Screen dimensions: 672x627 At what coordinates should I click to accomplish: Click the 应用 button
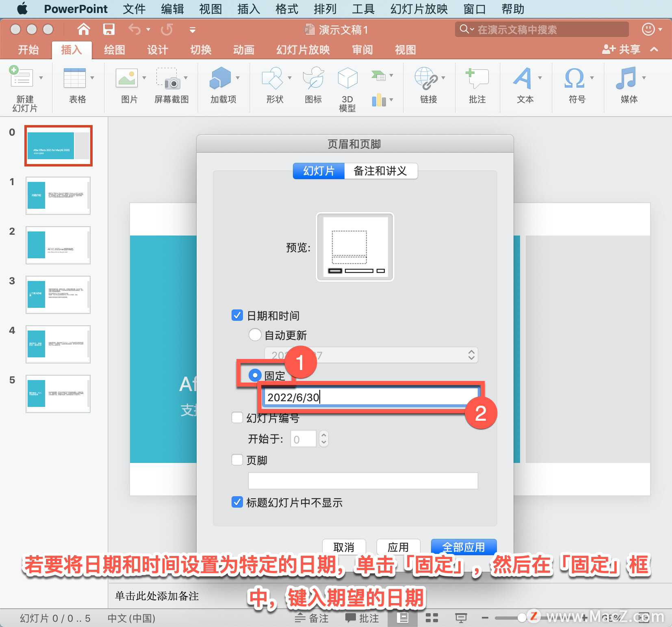[398, 547]
